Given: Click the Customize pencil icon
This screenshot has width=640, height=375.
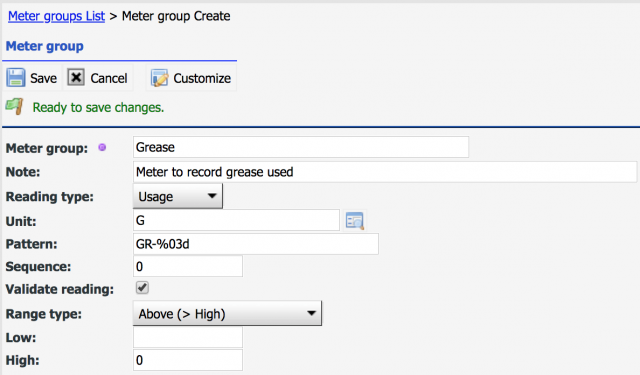Looking at the screenshot, I should (159, 78).
